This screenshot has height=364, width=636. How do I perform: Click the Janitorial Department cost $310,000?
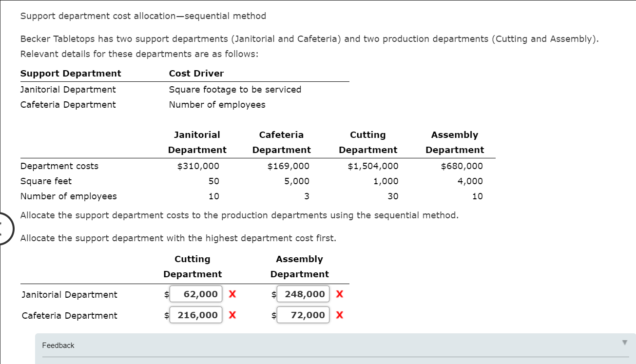click(x=198, y=166)
